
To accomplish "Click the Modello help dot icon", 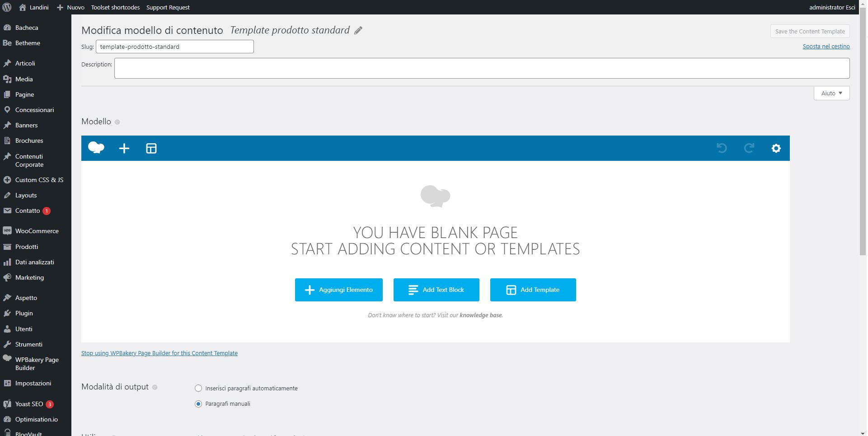I will point(117,122).
